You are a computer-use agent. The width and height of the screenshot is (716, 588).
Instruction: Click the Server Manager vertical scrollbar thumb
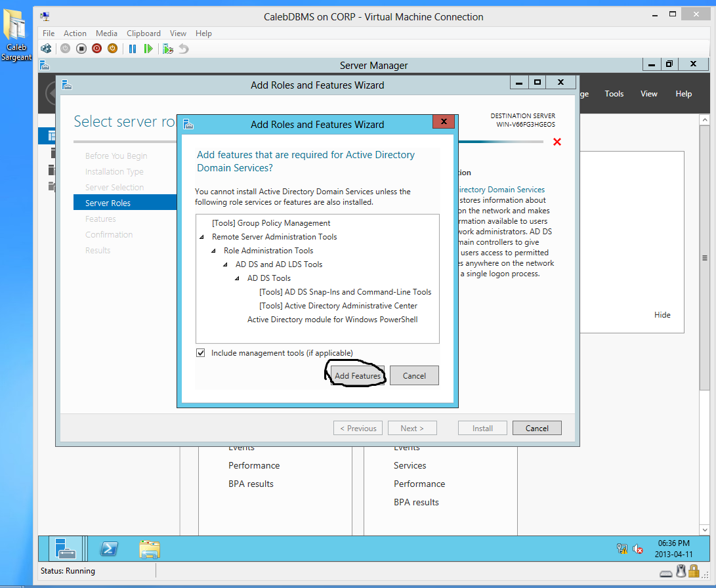[x=705, y=258]
